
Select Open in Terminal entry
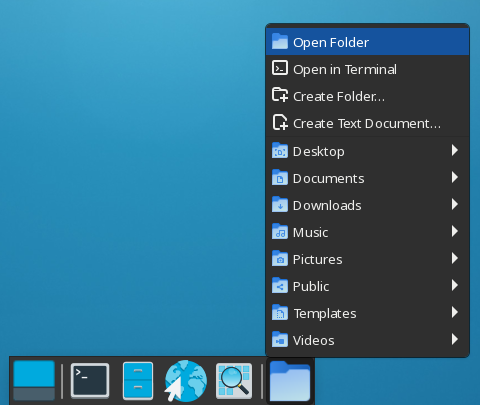point(367,69)
